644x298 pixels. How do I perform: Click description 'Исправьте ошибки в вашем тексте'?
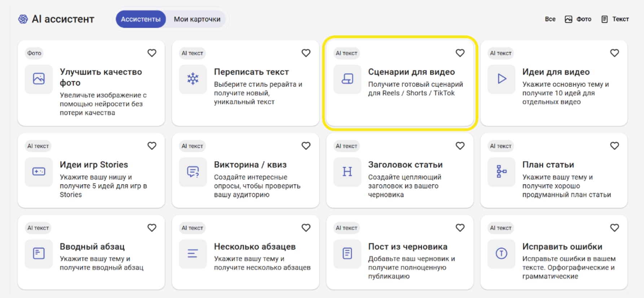click(x=569, y=267)
